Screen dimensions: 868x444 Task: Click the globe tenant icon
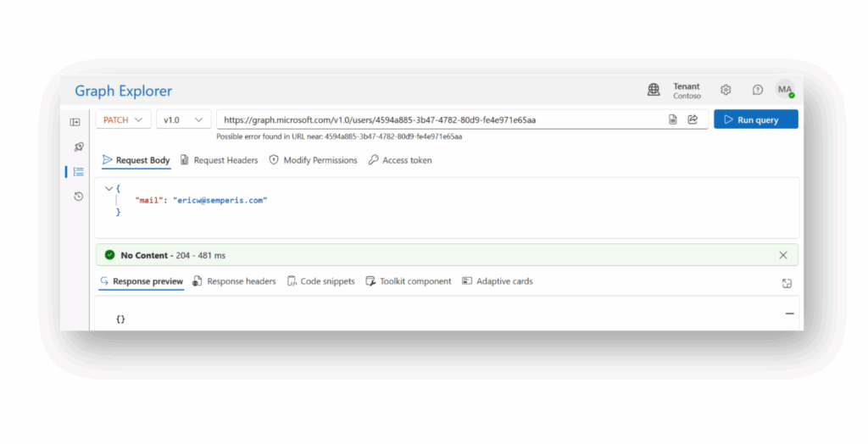pos(654,90)
